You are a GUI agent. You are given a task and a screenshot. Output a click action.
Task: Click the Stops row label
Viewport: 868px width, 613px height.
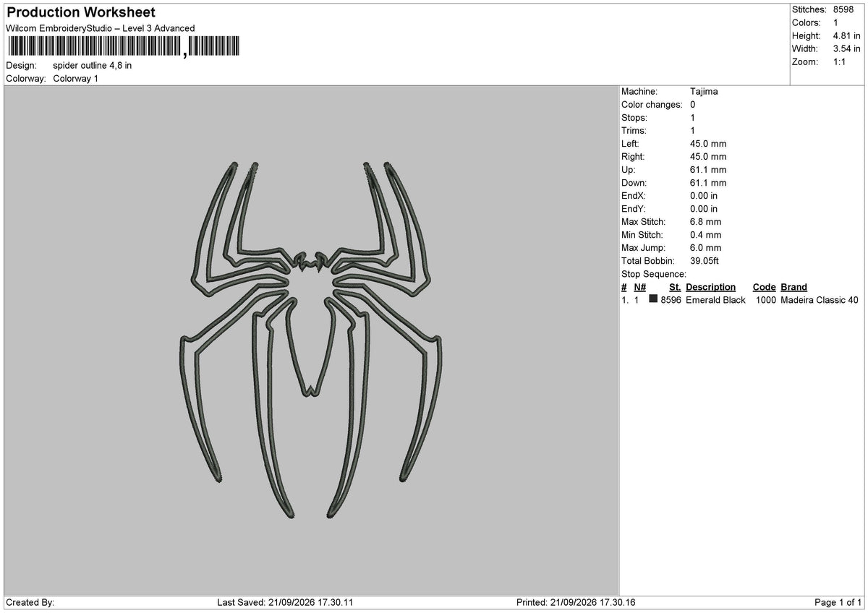pyautogui.click(x=634, y=118)
